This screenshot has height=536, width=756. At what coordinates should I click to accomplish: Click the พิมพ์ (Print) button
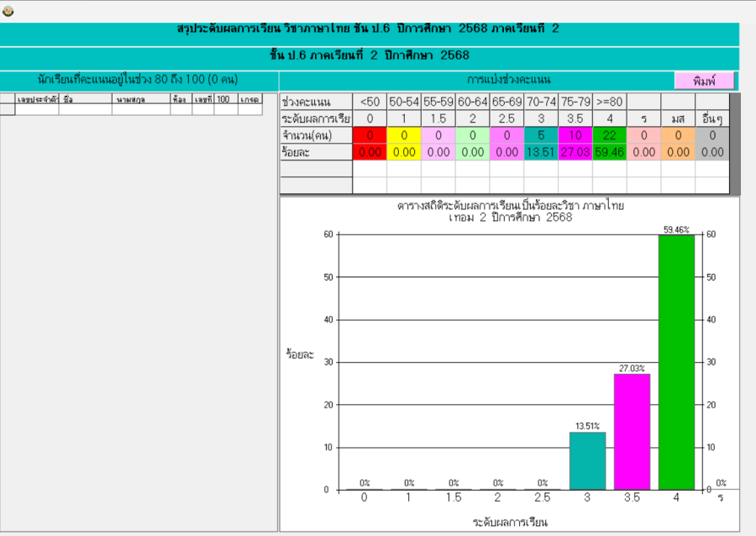(x=704, y=81)
